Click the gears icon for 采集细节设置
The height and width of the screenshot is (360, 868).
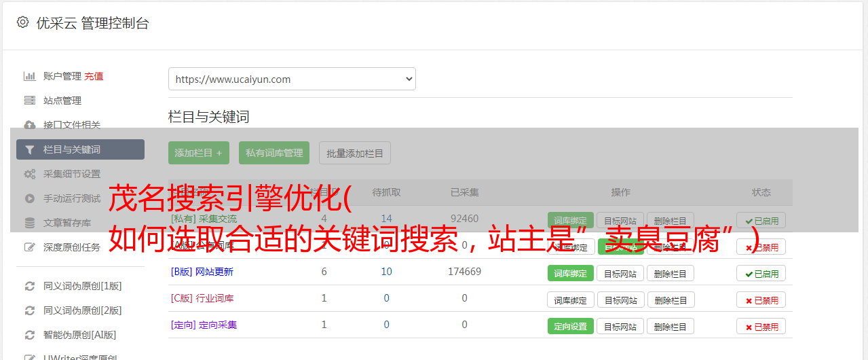pos(30,174)
